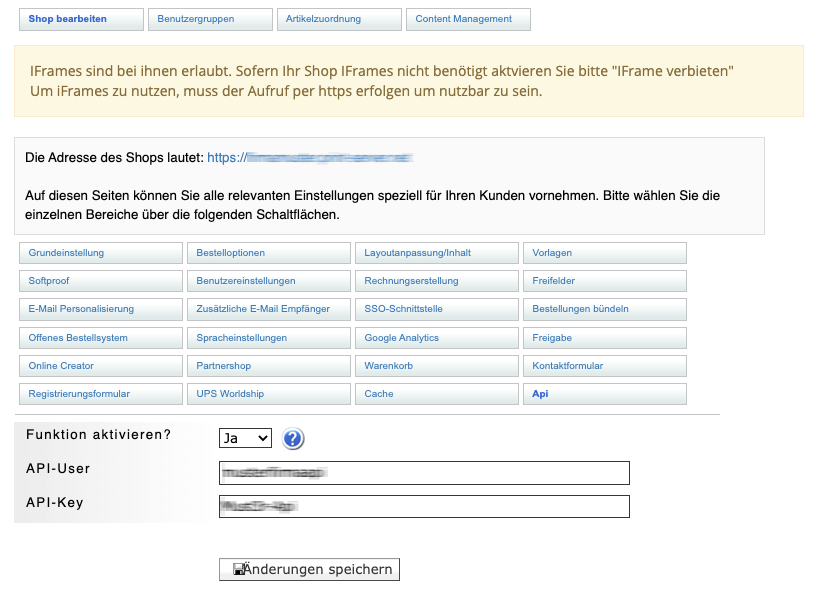Viewport: 840px width, 615px height.
Task: Open the Funktion aktivieren dropdown
Action: coord(245,438)
